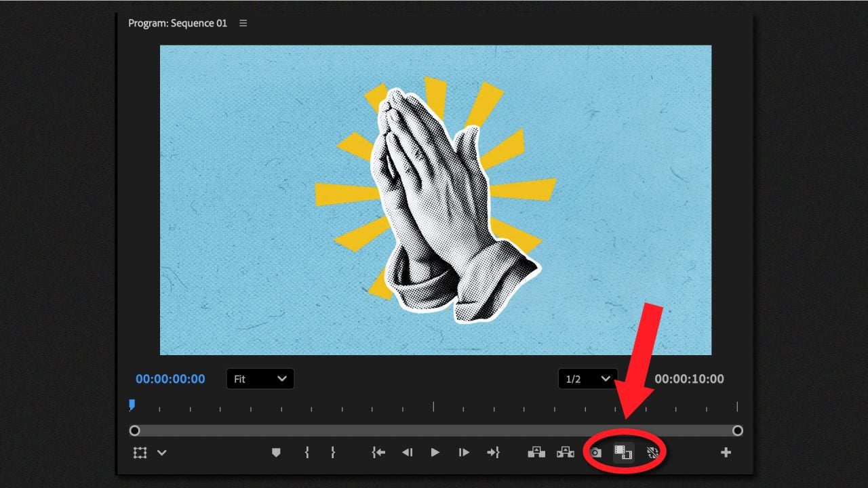The height and width of the screenshot is (488, 868).
Task: Click the Button Editor plus icon
Action: (x=726, y=452)
